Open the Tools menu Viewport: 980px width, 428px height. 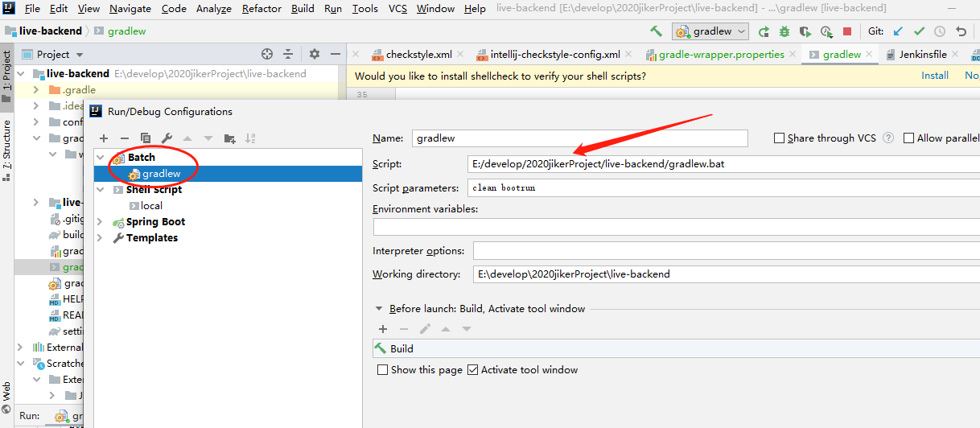coord(364,9)
